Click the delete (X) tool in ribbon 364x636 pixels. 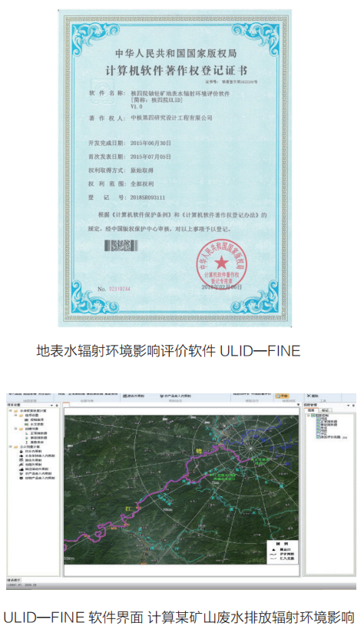[313, 396]
